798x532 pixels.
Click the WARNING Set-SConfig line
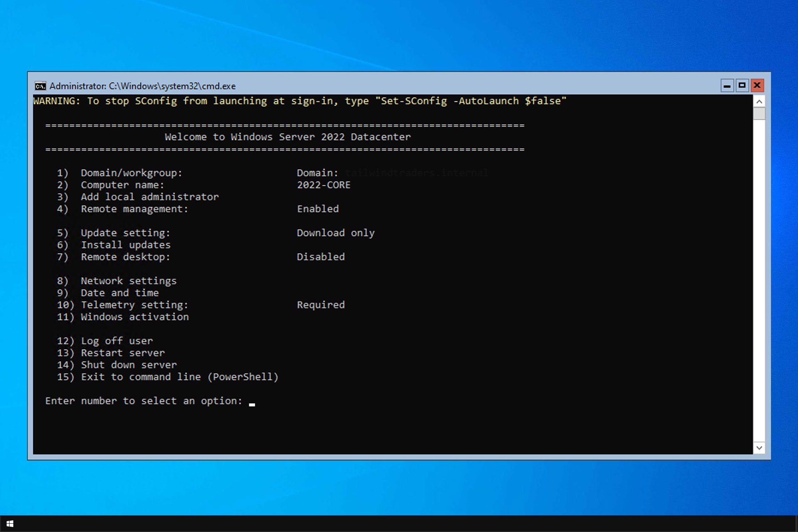tap(300, 101)
